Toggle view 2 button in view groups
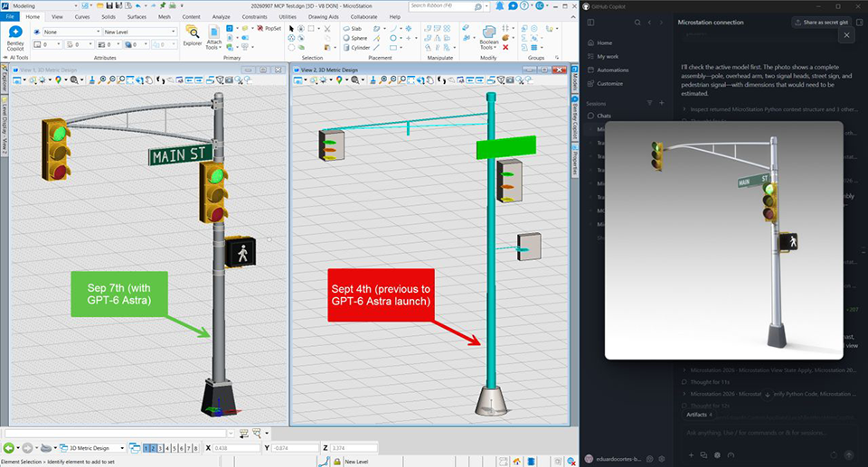This screenshot has height=467, width=868. coord(154,448)
